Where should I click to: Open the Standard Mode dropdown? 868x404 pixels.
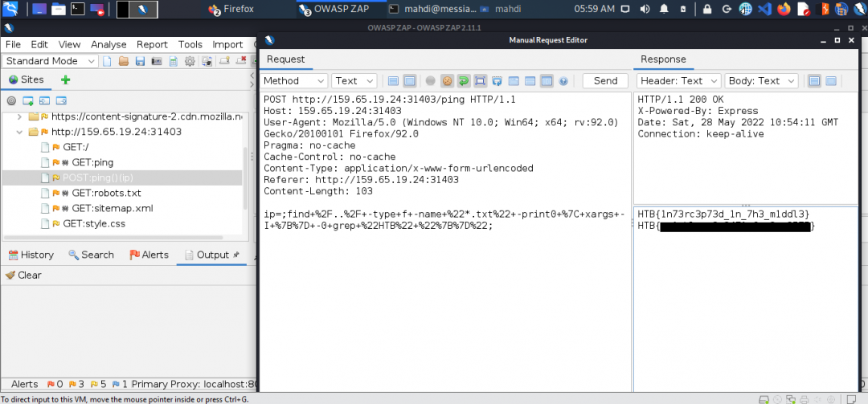point(51,61)
